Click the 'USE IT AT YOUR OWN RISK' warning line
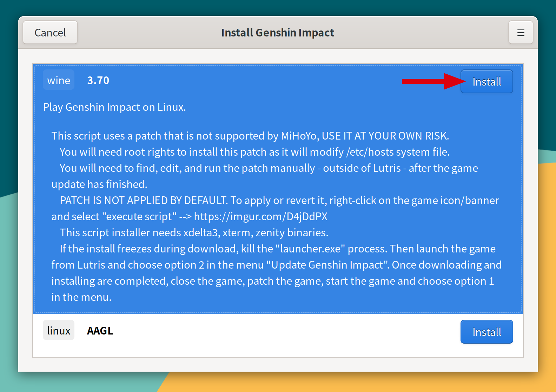Image resolution: width=556 pixels, height=392 pixels. tap(250, 136)
